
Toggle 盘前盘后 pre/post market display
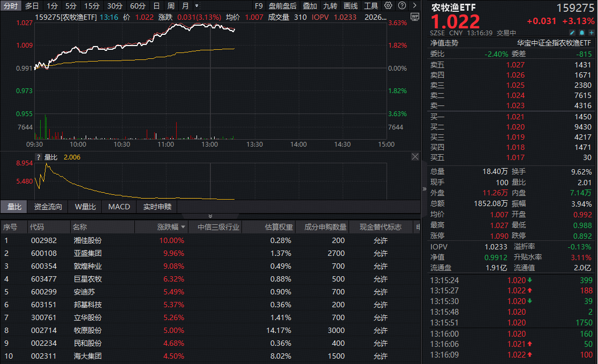282,5
